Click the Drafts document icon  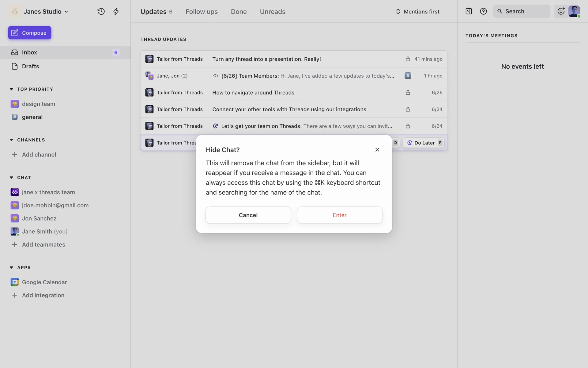tap(15, 66)
